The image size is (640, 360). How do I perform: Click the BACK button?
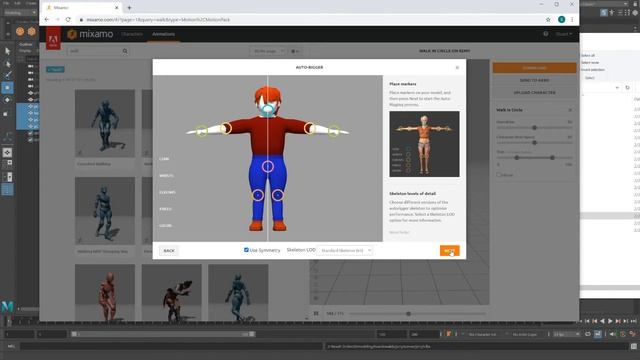[169, 251]
